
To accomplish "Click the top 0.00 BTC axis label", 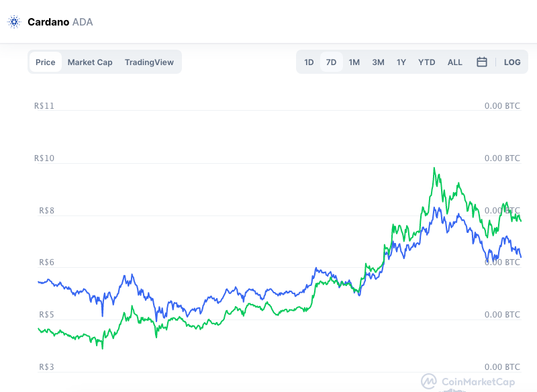I will tap(502, 106).
